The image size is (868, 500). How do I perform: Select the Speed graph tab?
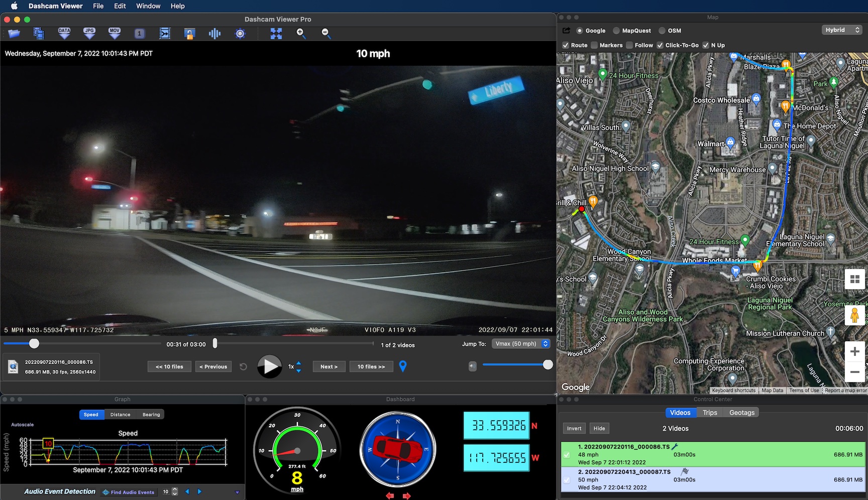(x=91, y=415)
